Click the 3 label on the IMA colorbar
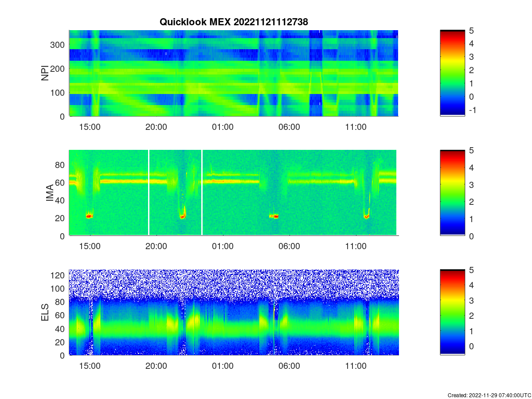This screenshot has height=399, width=532. tap(471, 184)
